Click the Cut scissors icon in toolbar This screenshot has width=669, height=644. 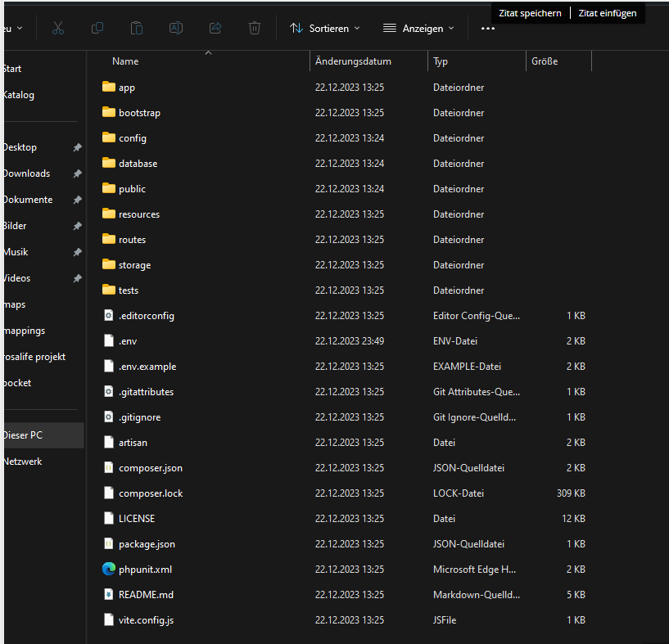58,28
